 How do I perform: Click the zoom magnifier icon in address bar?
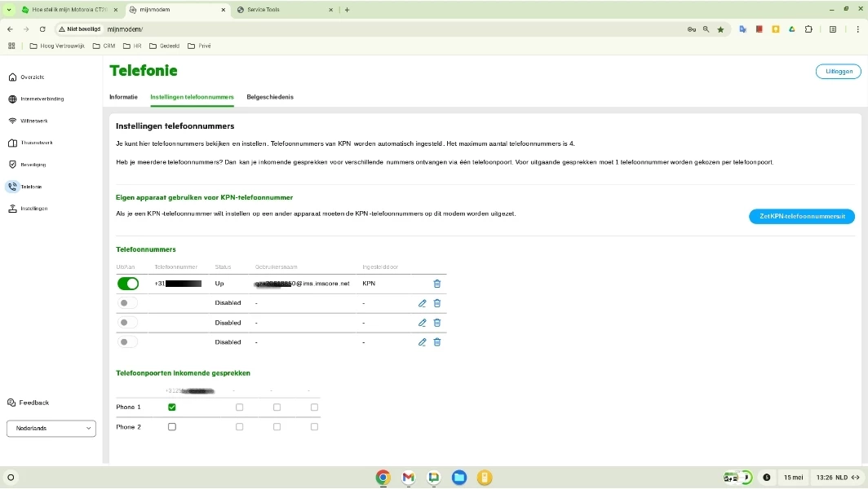[706, 29]
